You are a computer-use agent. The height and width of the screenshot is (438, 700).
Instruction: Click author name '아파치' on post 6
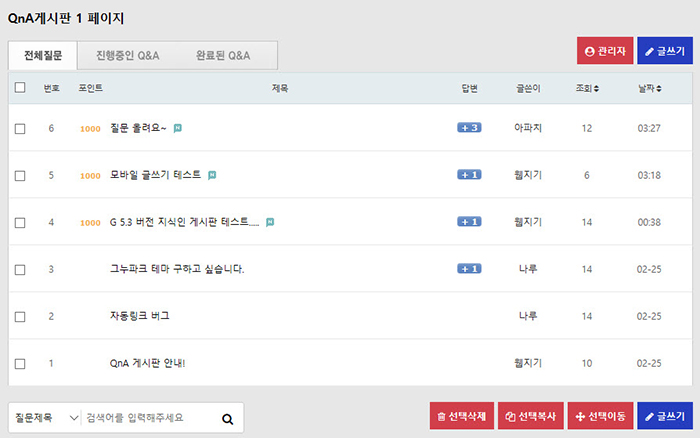pyautogui.click(x=528, y=128)
